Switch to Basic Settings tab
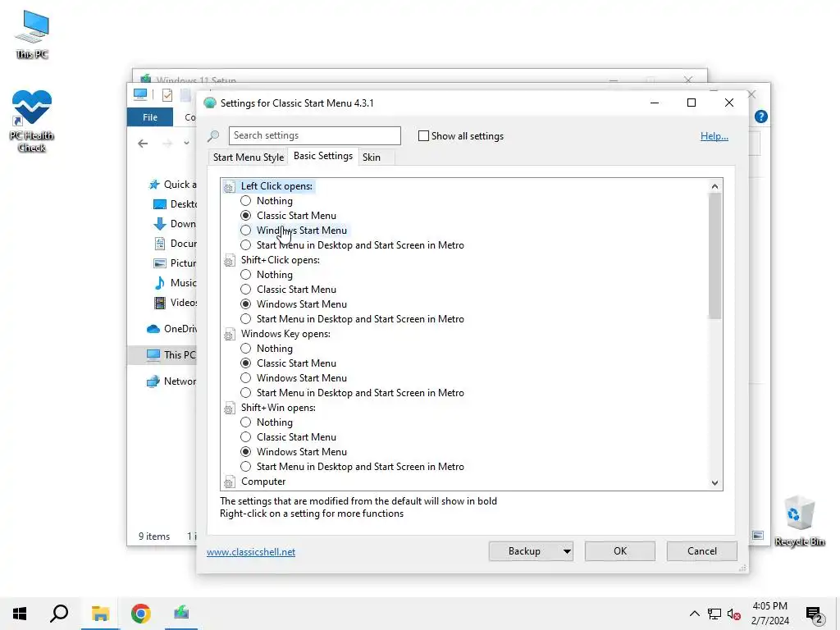The height and width of the screenshot is (630, 840). click(323, 156)
